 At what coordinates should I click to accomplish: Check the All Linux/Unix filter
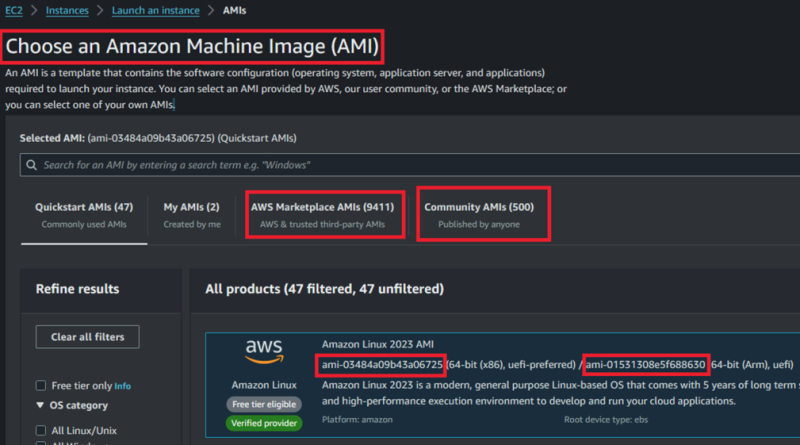point(41,430)
